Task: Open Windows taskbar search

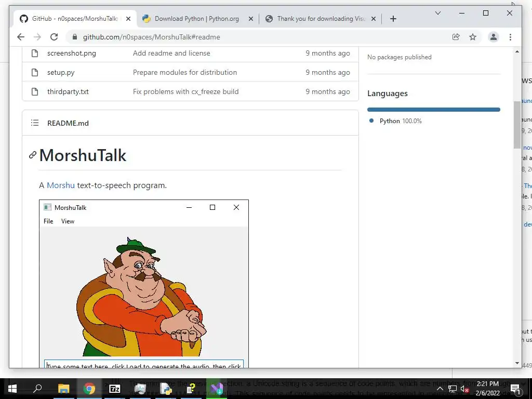Action: 37,389
